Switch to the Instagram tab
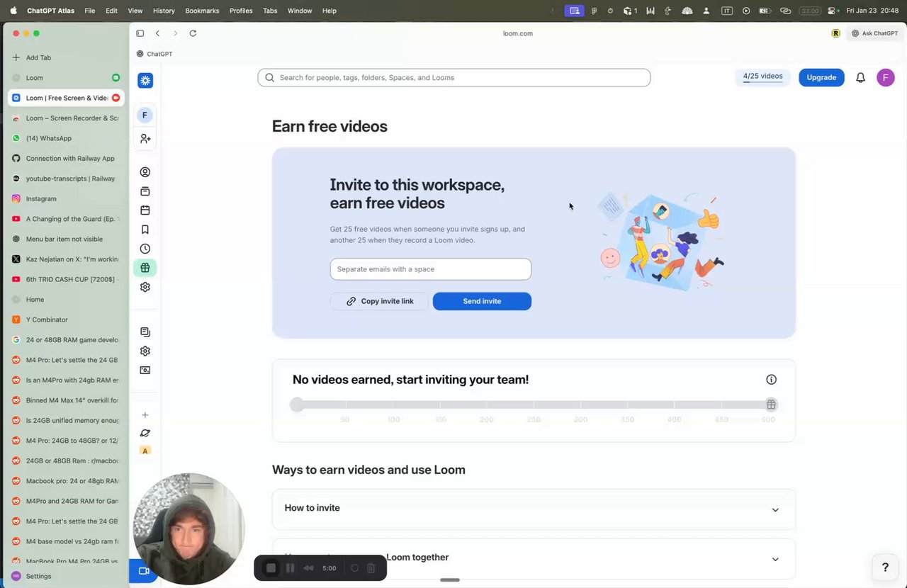907x588 pixels. tap(67, 199)
